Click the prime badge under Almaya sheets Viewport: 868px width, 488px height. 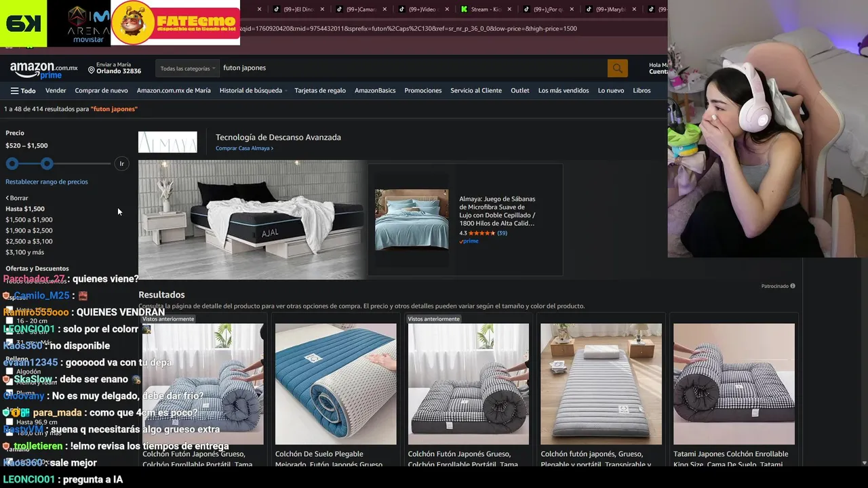(x=469, y=241)
